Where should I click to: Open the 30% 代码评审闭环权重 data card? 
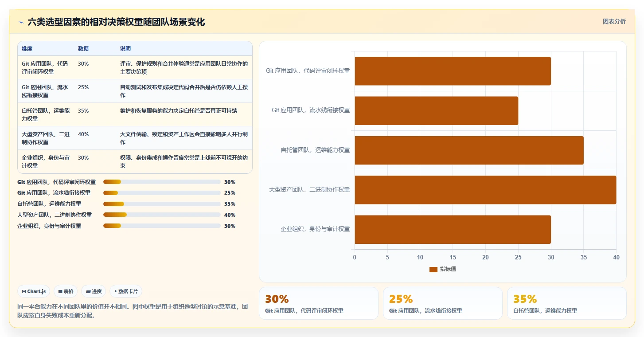(319, 303)
